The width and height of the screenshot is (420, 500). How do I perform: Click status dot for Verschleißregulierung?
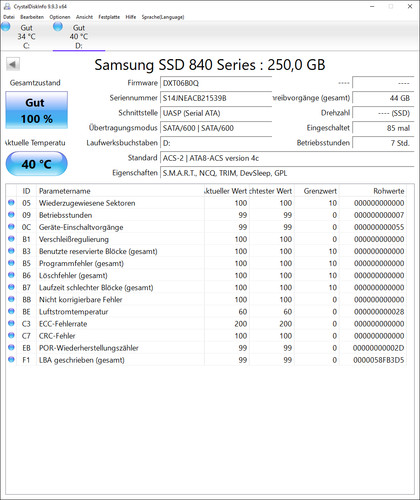11,239
